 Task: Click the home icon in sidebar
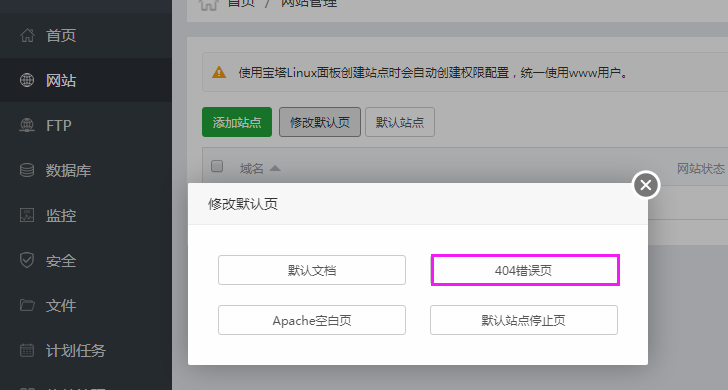pos(27,35)
